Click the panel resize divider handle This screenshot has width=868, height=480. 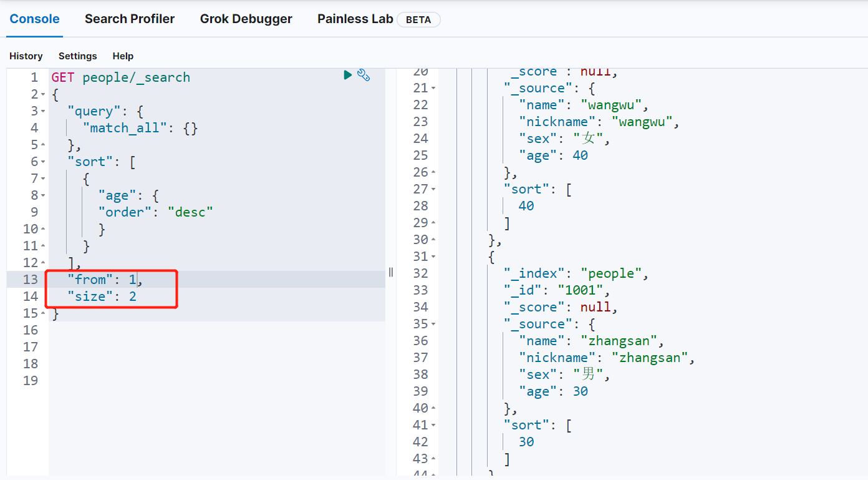(391, 272)
